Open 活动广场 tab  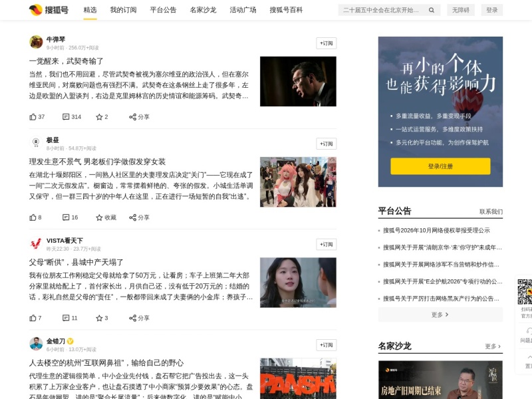(243, 10)
